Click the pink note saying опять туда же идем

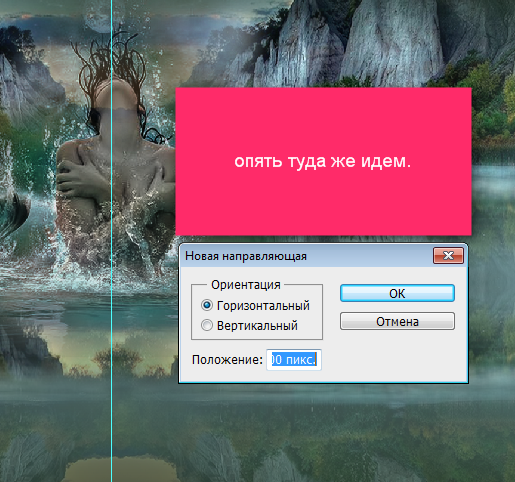click(323, 161)
